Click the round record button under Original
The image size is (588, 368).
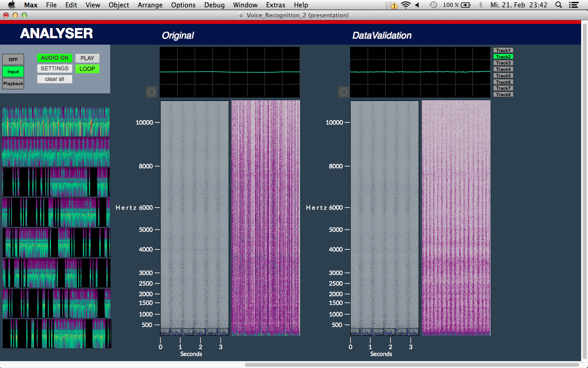coord(151,92)
